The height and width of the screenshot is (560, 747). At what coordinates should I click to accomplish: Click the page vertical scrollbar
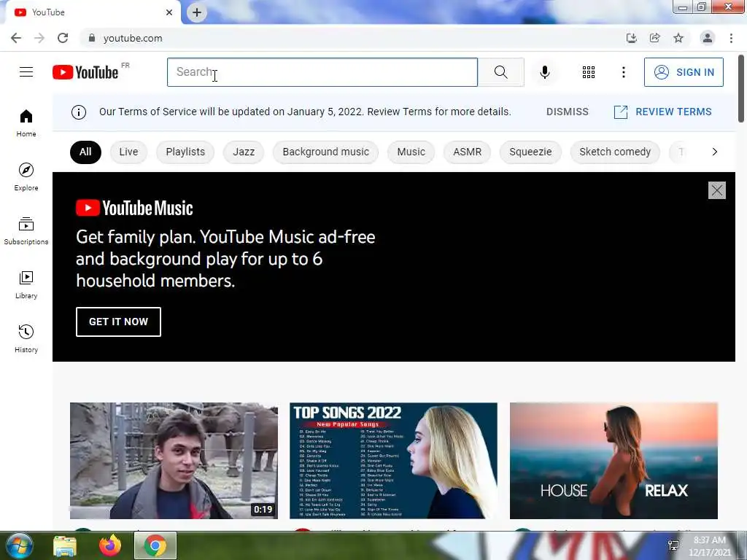741,88
